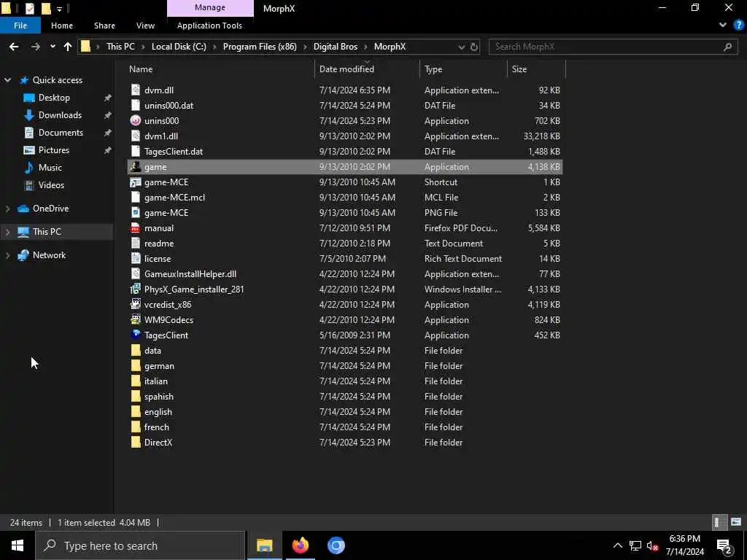Show hidden system tray icons
Viewport: 747px width, 560px height.
(x=617, y=545)
